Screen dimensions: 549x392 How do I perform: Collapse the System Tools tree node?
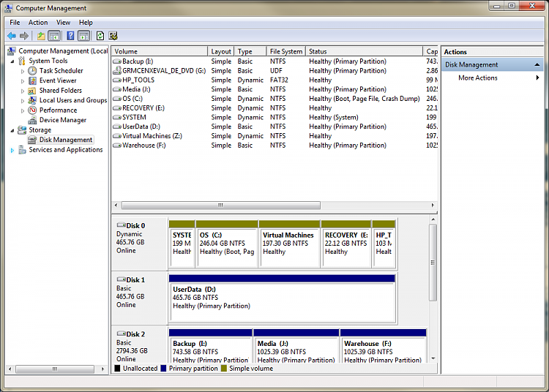12,61
